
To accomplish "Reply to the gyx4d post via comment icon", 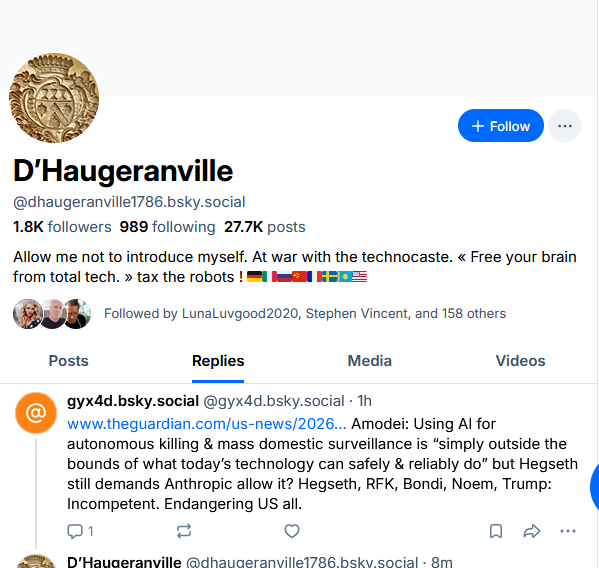I will click(x=80, y=531).
